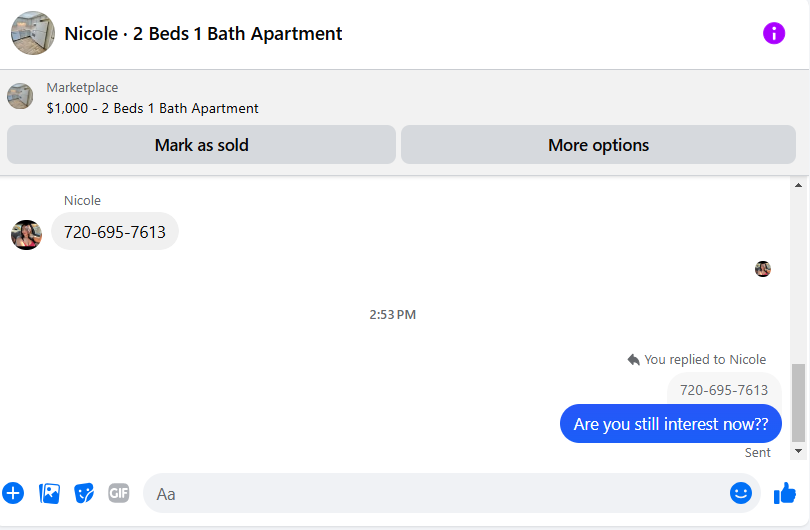
Task: Open conversation information purple info icon
Action: pos(773,34)
